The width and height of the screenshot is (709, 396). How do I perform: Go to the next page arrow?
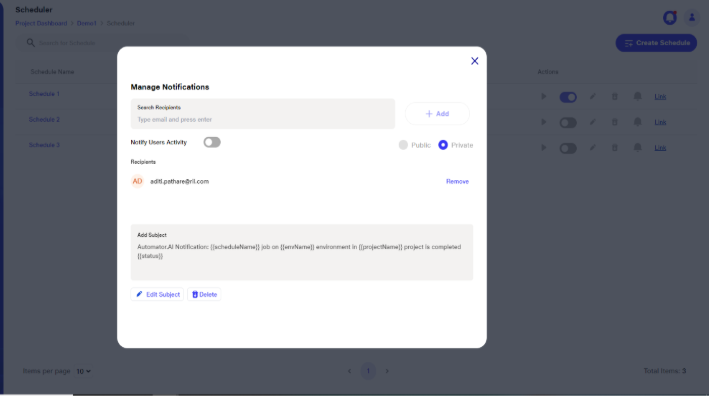(x=387, y=371)
